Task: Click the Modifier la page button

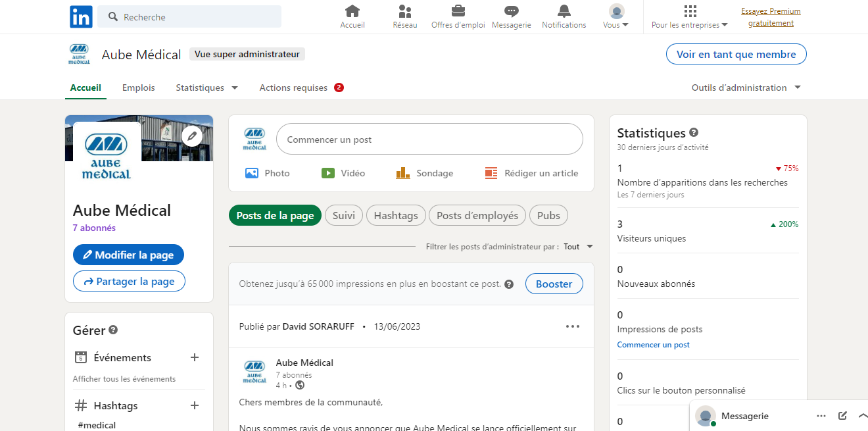Action: pyautogui.click(x=128, y=255)
